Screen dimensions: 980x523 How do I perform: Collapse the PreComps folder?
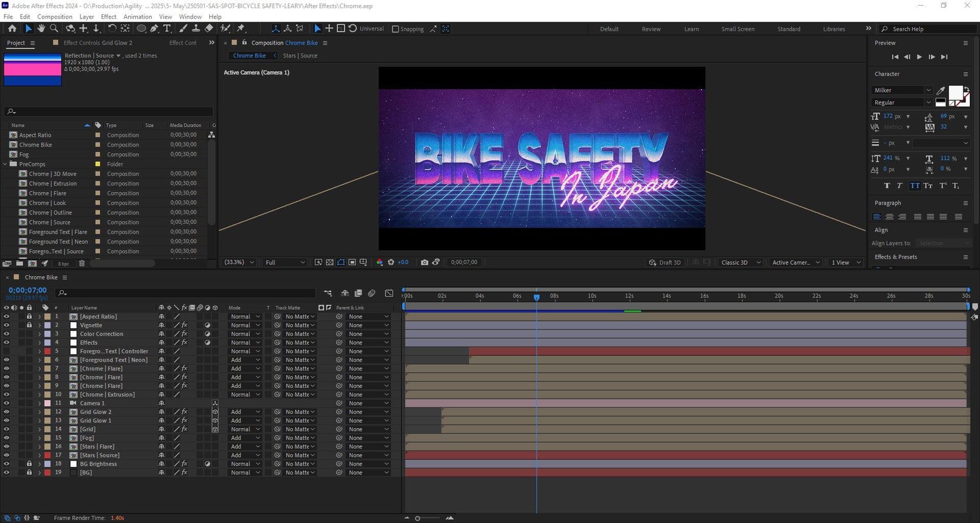pos(6,164)
